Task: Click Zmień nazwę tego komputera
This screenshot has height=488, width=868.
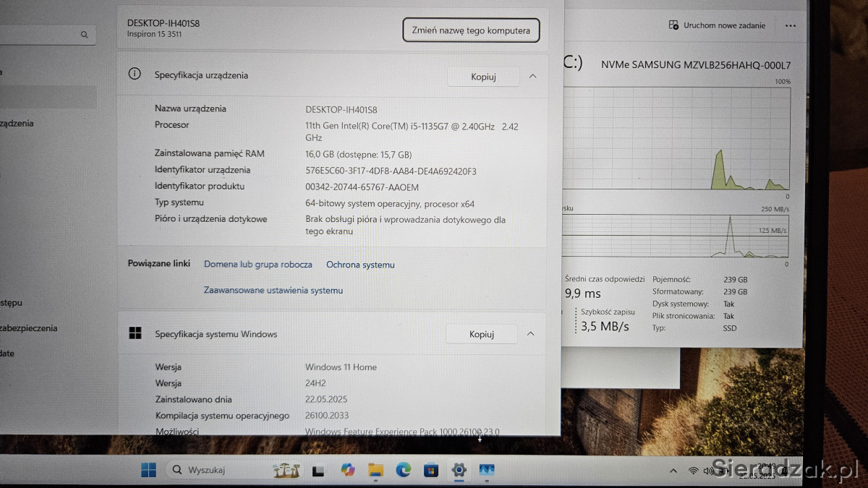Action: [471, 30]
